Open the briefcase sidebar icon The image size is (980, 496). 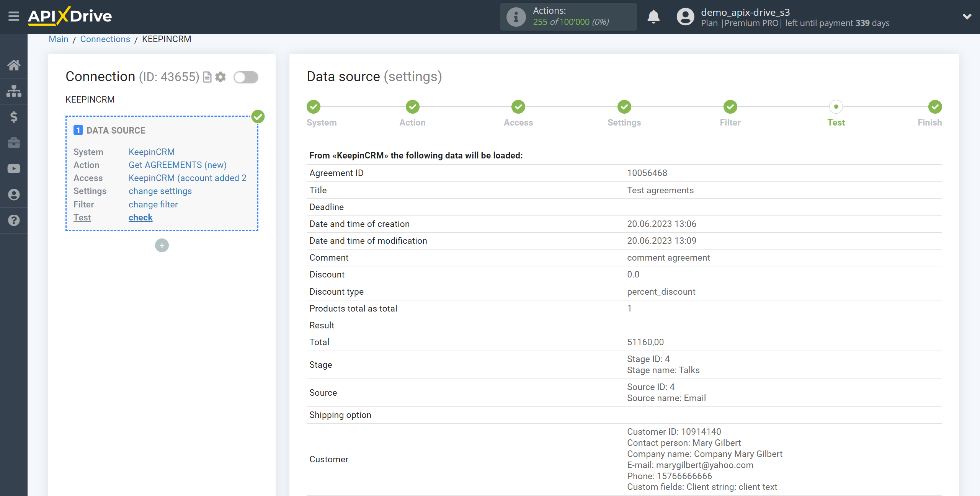click(14, 143)
